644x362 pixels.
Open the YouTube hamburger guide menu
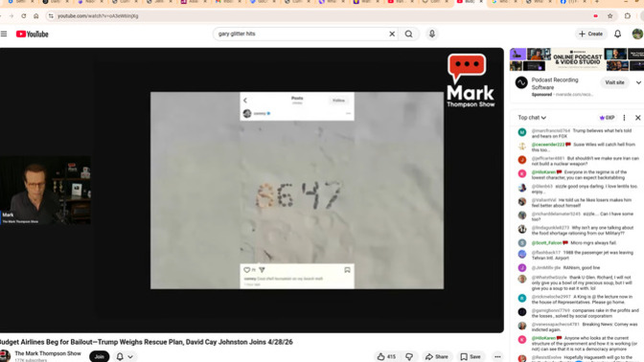click(4, 34)
